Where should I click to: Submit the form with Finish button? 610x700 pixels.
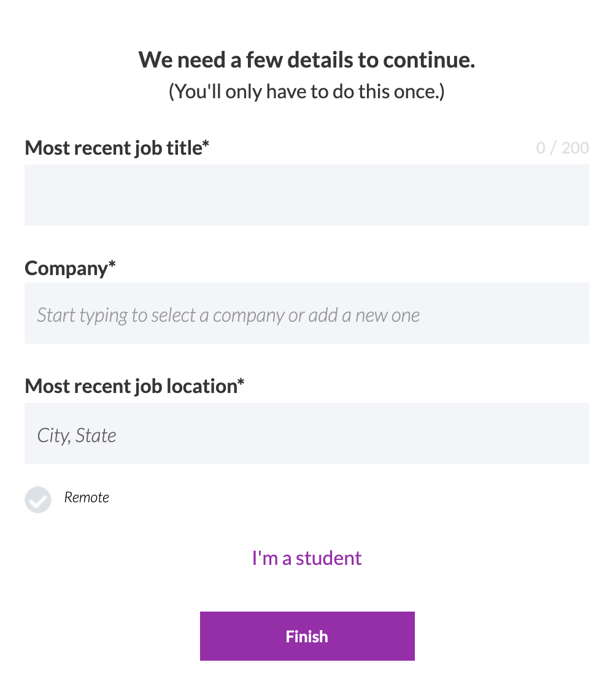point(307,636)
